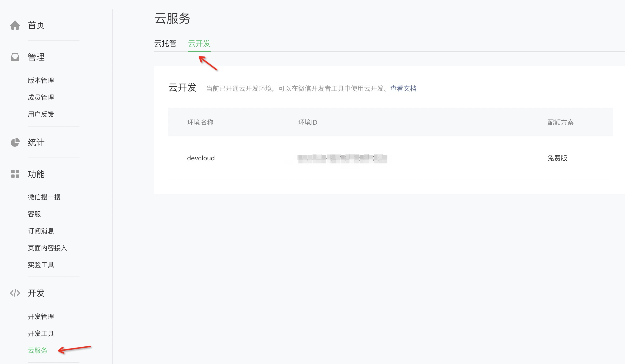625x364 pixels.
Task: Click the home icon beside 首页
Action: click(x=15, y=25)
